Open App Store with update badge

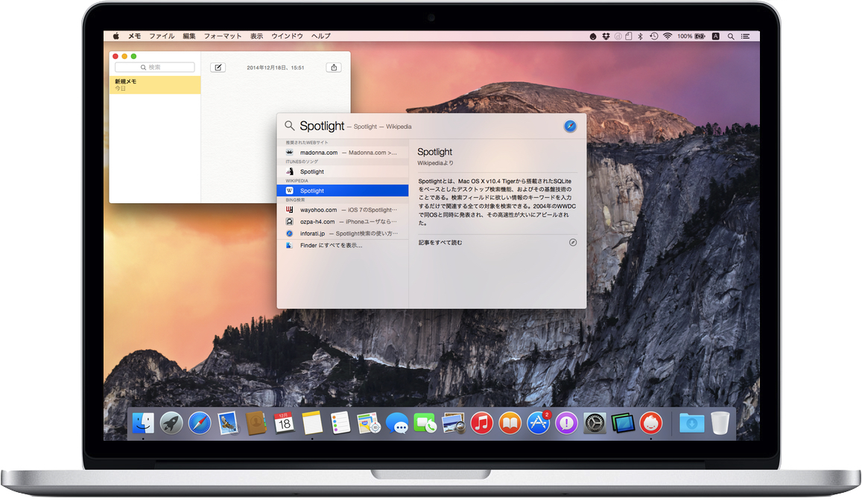click(538, 423)
